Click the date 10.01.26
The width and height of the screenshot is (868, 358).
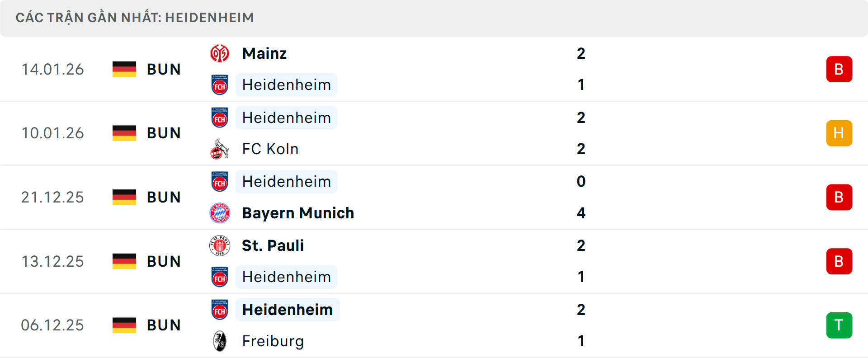click(x=52, y=133)
